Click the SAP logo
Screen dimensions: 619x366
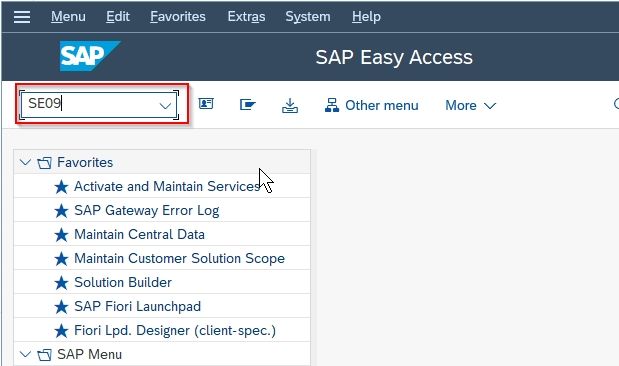coord(90,56)
